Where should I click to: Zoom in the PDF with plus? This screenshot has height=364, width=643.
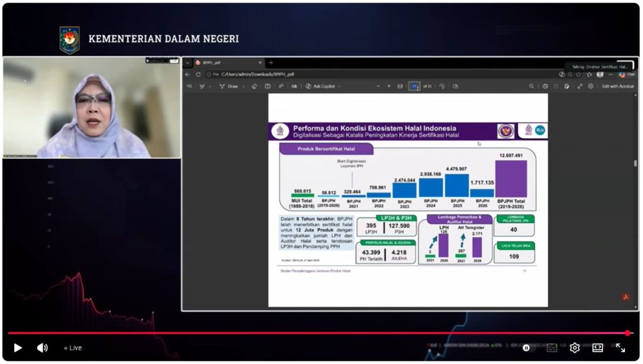[389, 86]
